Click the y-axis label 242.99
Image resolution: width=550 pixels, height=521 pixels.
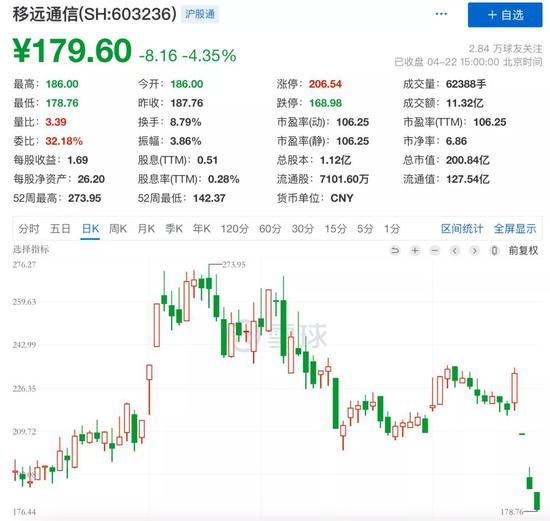pos(24,345)
